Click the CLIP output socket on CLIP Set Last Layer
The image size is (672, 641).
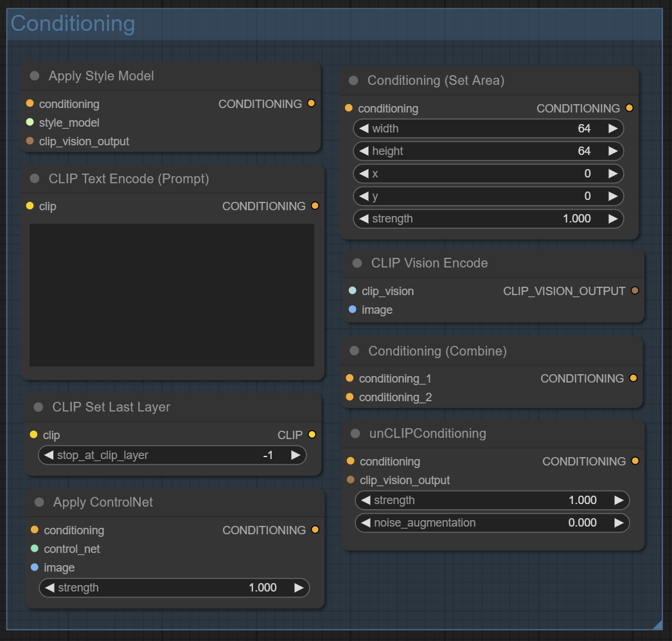click(312, 435)
